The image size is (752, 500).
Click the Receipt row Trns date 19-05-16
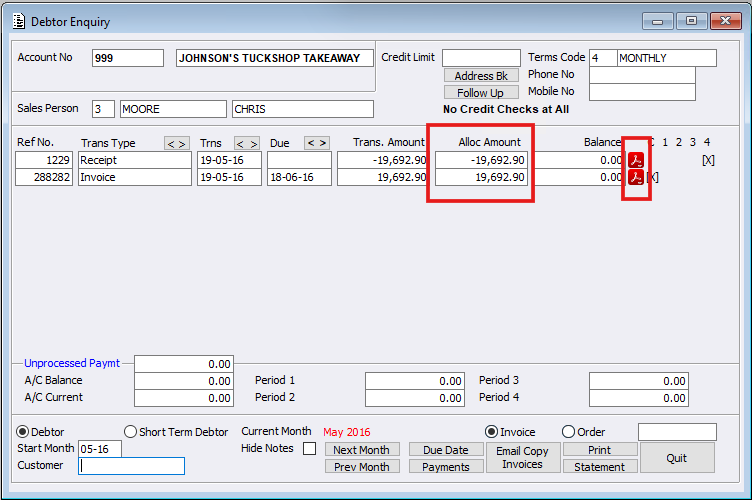click(229, 160)
